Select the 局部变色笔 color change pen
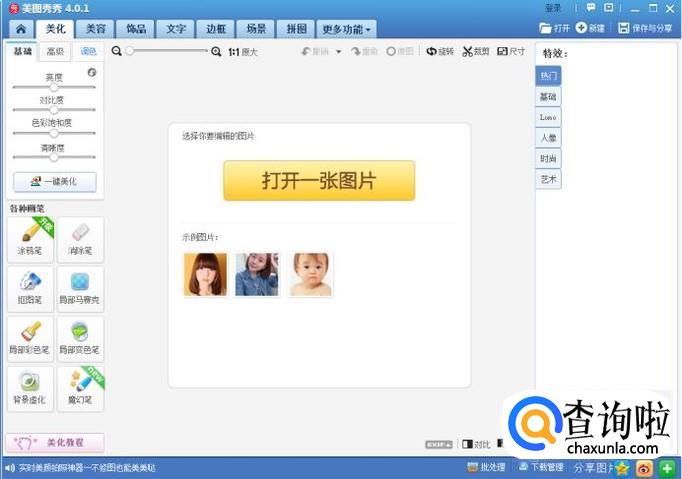The image size is (682, 479). tap(80, 339)
